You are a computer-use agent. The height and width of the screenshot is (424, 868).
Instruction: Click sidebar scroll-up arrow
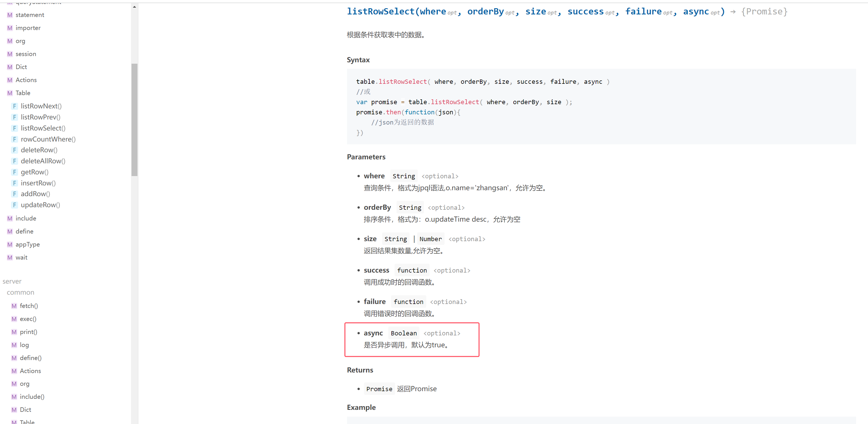[x=134, y=7]
